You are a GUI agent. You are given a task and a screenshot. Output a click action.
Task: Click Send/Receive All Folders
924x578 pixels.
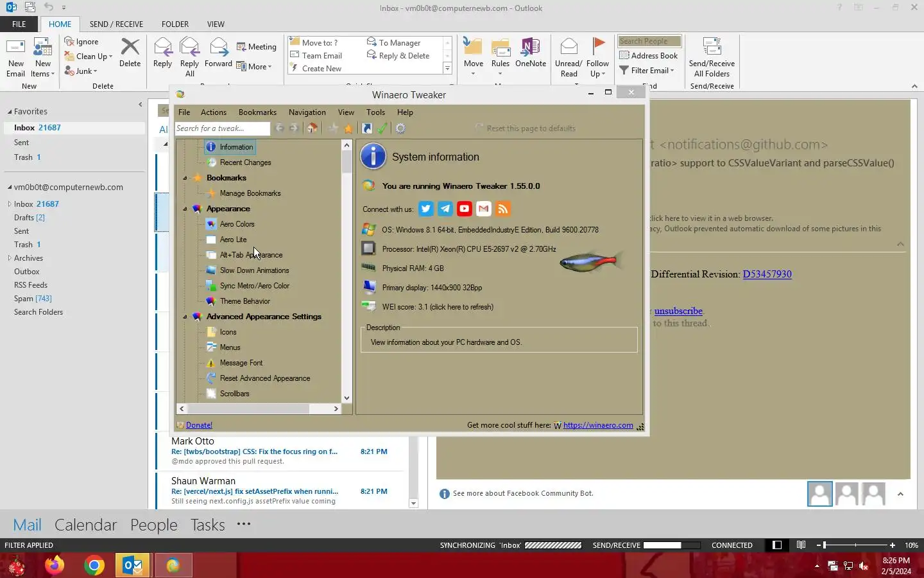click(712, 58)
